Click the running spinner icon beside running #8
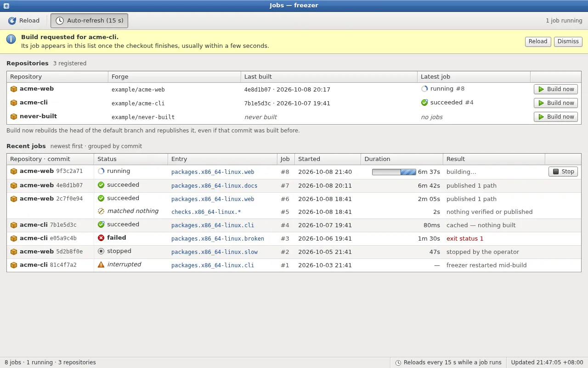 [424, 89]
